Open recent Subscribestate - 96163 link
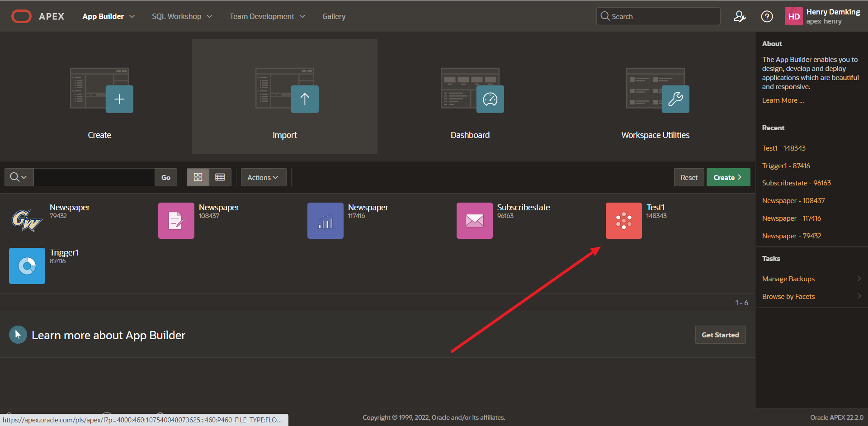This screenshot has height=426, width=868. coord(796,183)
